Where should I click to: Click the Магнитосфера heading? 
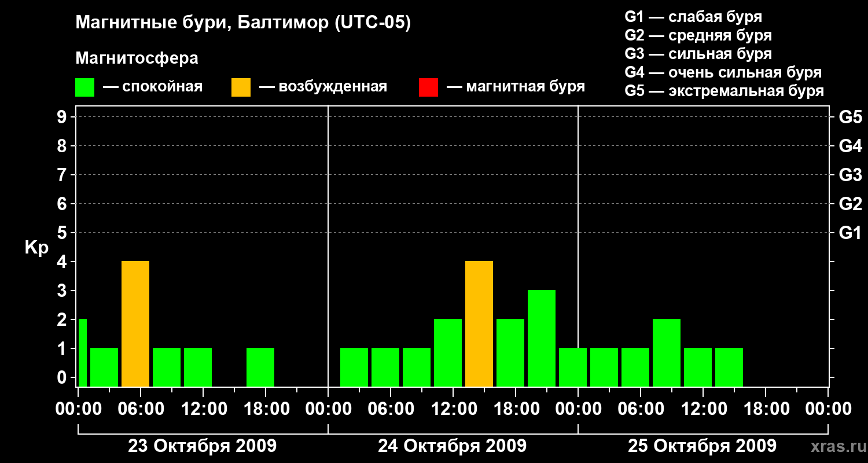[x=137, y=58]
